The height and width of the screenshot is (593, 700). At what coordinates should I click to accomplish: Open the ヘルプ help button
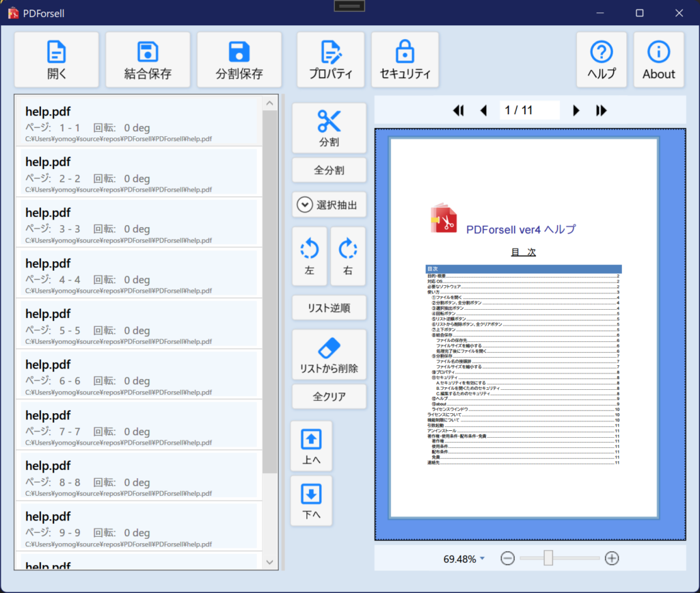[x=602, y=60]
